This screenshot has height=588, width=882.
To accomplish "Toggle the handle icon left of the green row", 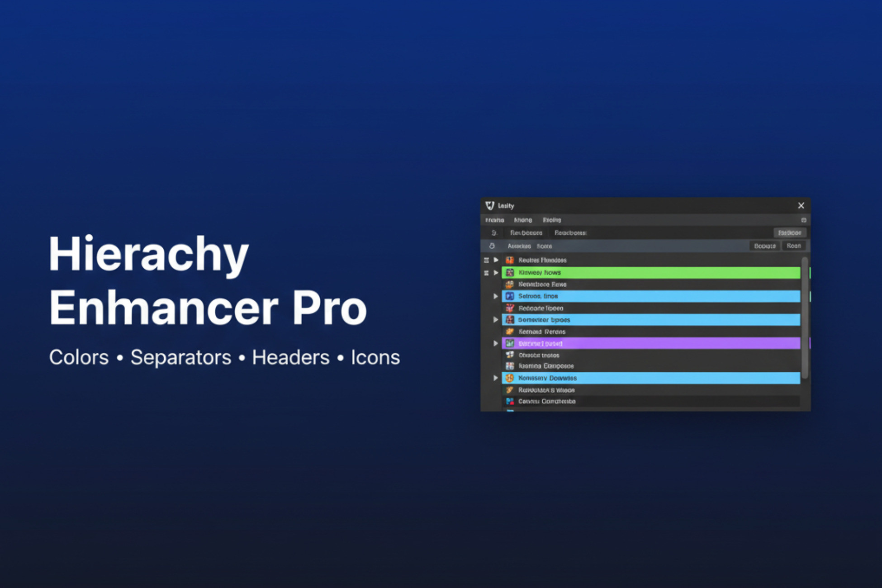I will [486, 273].
